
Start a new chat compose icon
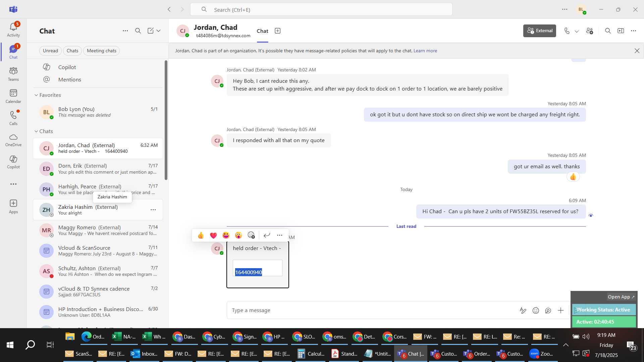[151, 31]
